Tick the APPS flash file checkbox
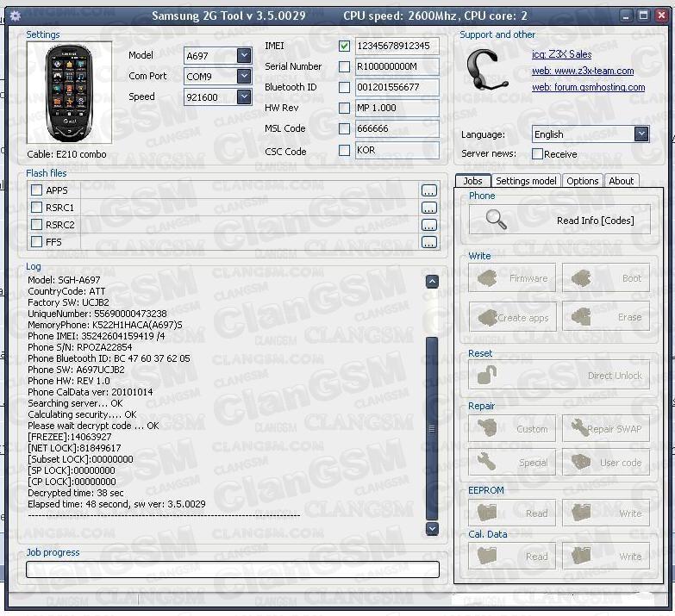Screen dimensions: 675x616 tap(36, 190)
